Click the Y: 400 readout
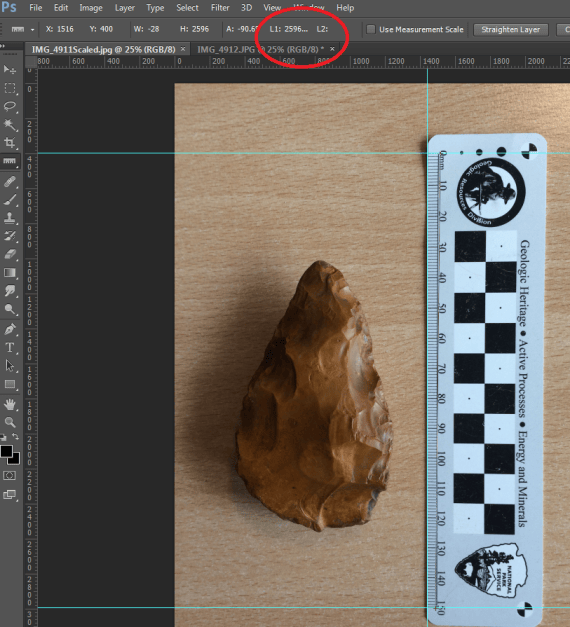Viewport: 570px width, 627px height. coord(101,29)
